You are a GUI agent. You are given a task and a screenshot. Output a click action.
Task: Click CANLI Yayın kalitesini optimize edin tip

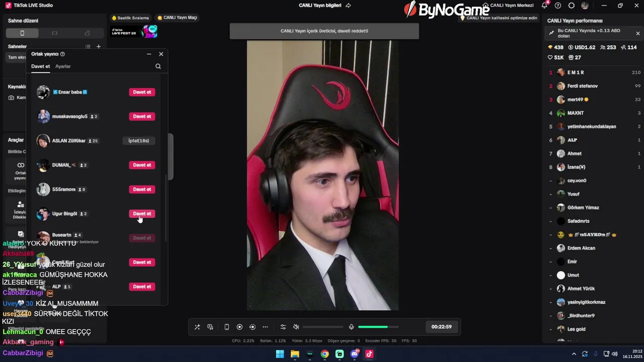point(499,18)
